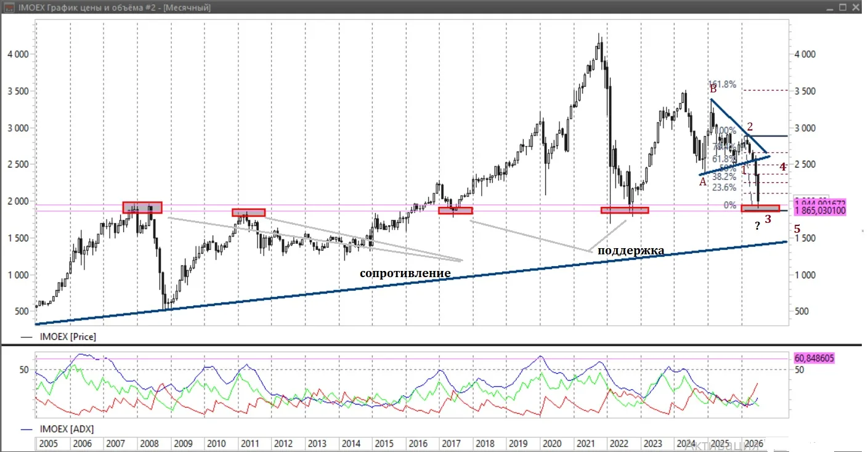
Task: Select the 'IMOEX [ADX]' legend entry
Action: pyautogui.click(x=57, y=429)
